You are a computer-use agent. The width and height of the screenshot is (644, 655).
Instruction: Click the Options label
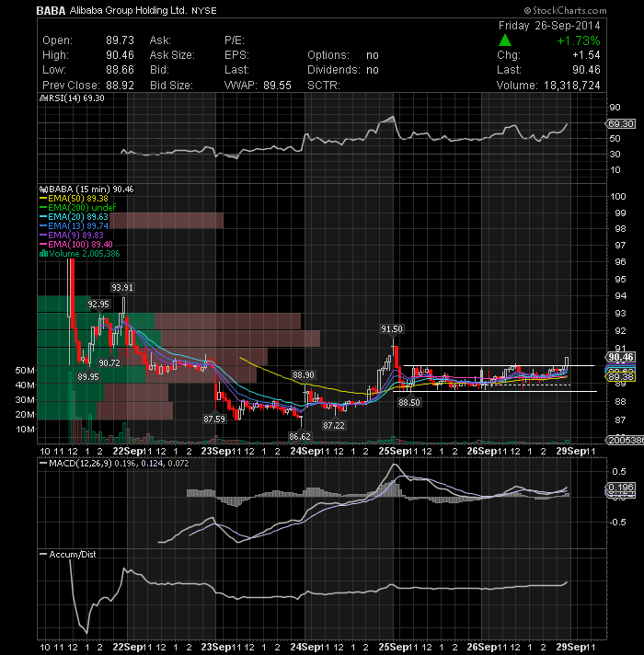tap(328, 54)
